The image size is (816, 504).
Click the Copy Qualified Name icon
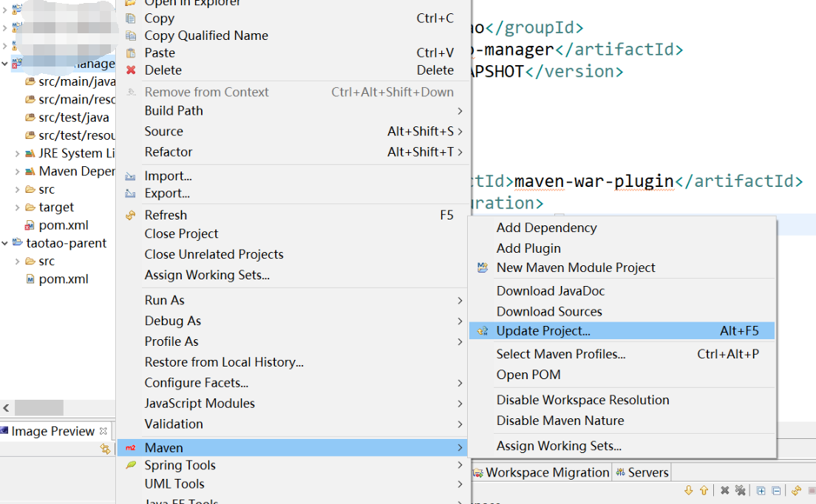coord(131,35)
